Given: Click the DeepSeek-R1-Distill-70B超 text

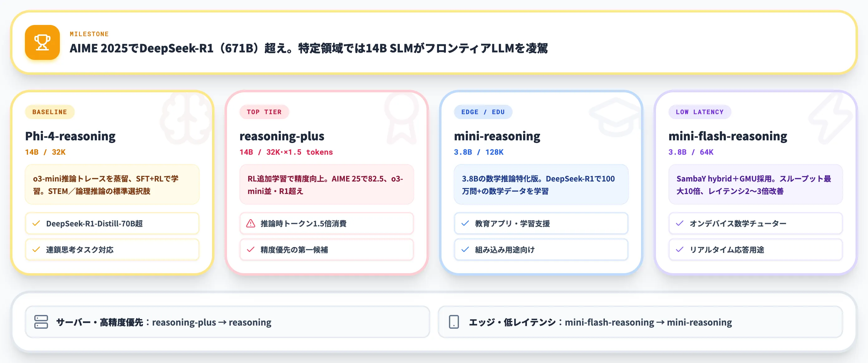Looking at the screenshot, I should pos(94,224).
